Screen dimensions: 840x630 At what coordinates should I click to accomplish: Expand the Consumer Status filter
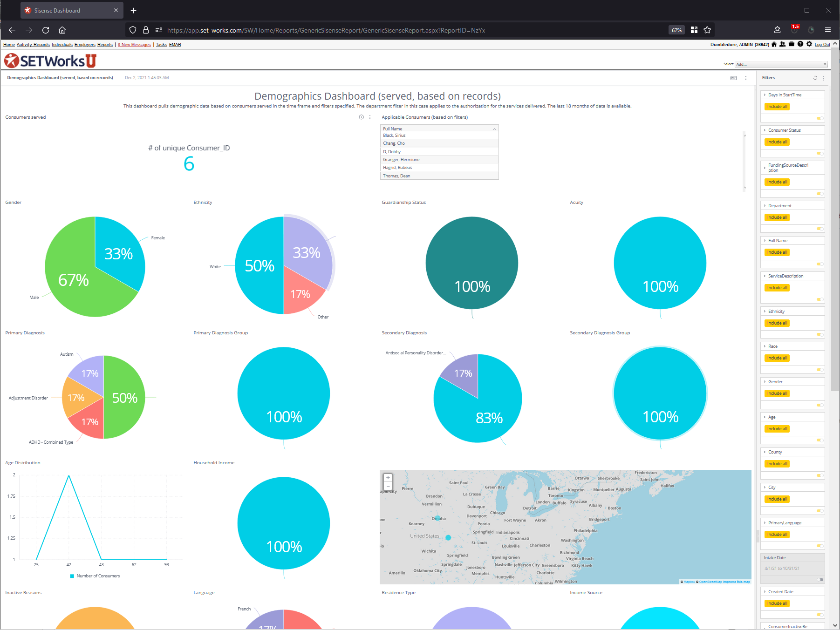(765, 130)
